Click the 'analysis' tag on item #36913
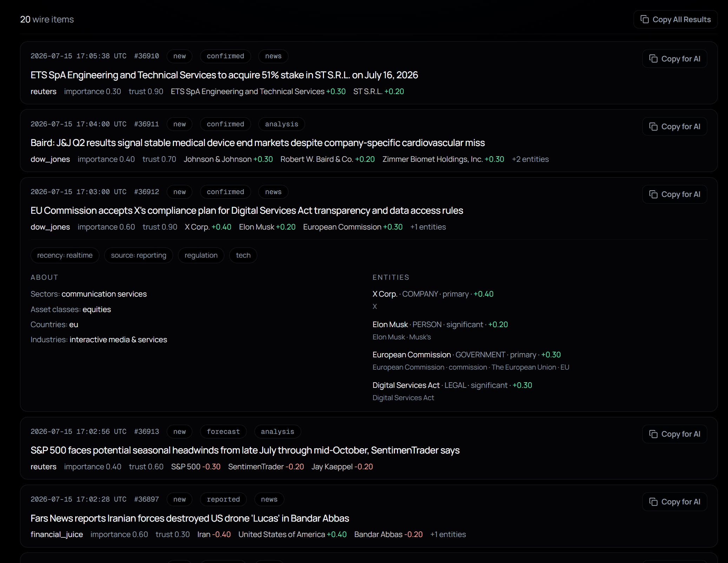The height and width of the screenshot is (563, 728). point(277,431)
